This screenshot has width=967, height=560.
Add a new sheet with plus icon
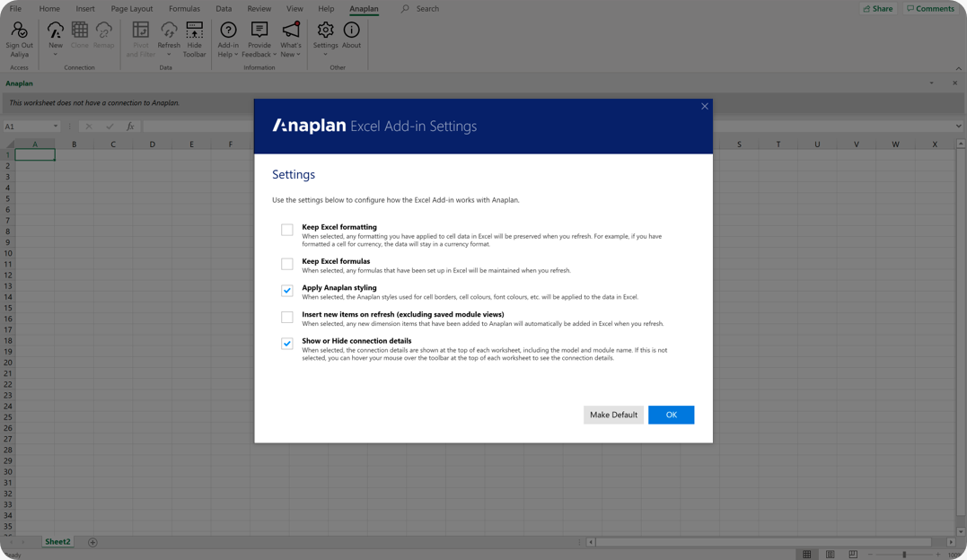pyautogui.click(x=92, y=542)
